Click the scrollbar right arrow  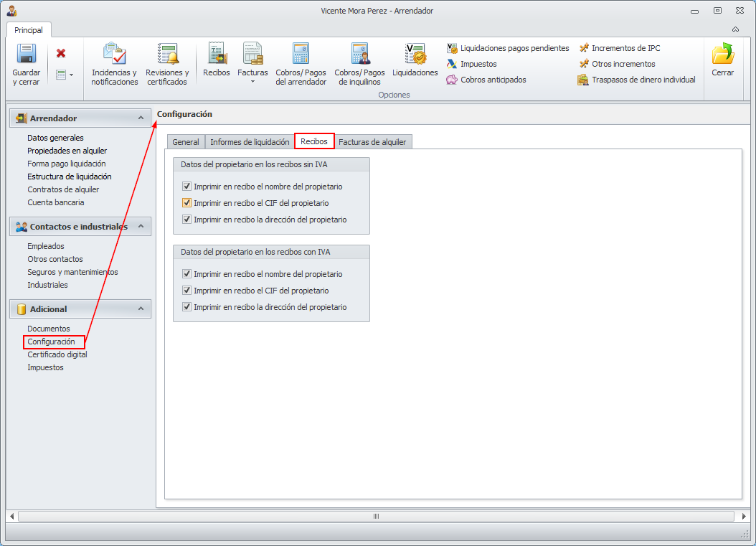pyautogui.click(x=743, y=516)
